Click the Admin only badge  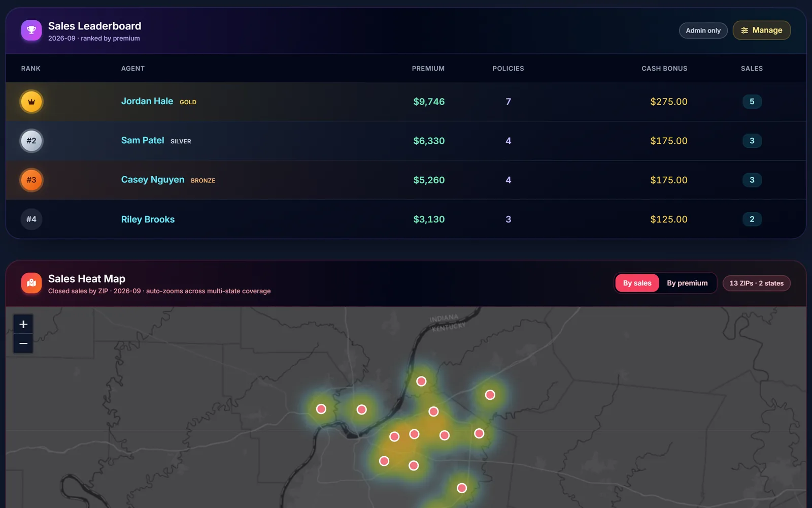[x=703, y=30]
